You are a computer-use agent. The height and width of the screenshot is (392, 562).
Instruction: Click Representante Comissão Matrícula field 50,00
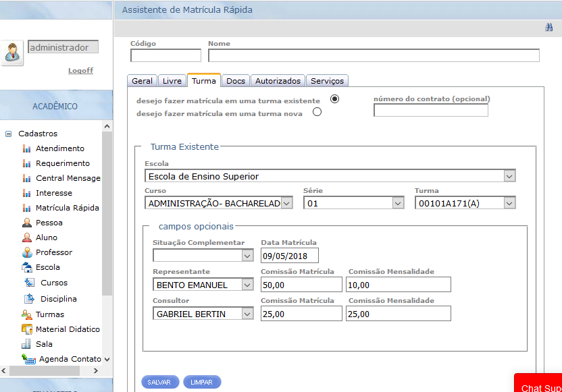[x=301, y=285]
